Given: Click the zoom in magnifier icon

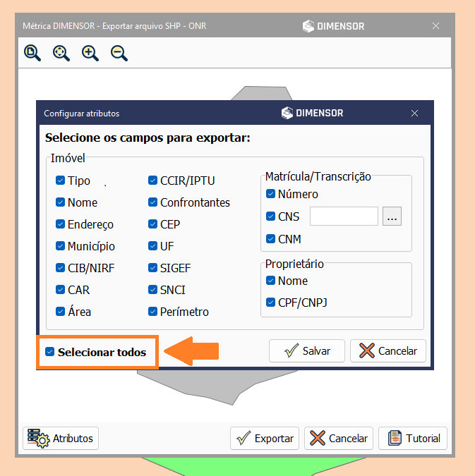Looking at the screenshot, I should (x=90, y=53).
